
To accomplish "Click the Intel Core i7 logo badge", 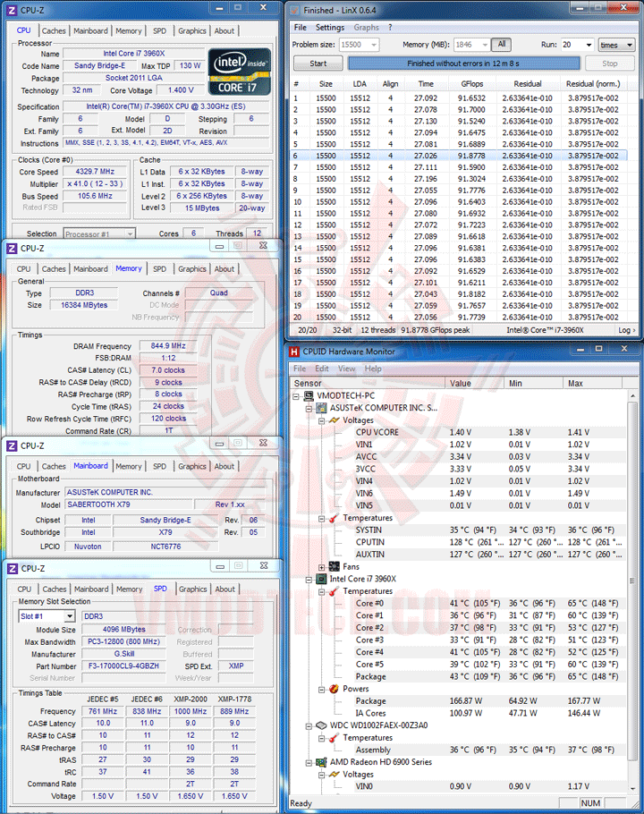I will (239, 72).
